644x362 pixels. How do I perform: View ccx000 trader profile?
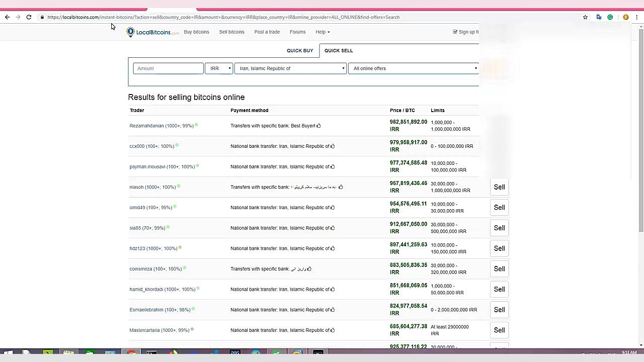(x=152, y=146)
